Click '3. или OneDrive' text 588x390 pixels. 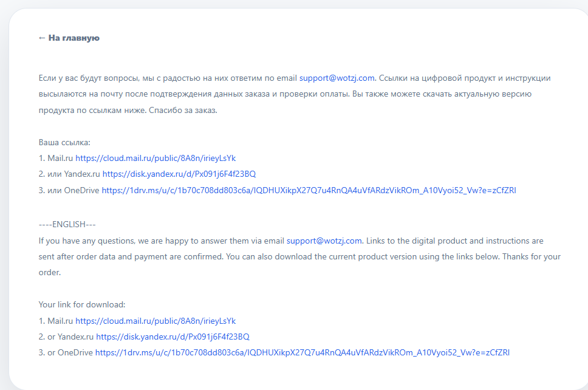[69, 191]
